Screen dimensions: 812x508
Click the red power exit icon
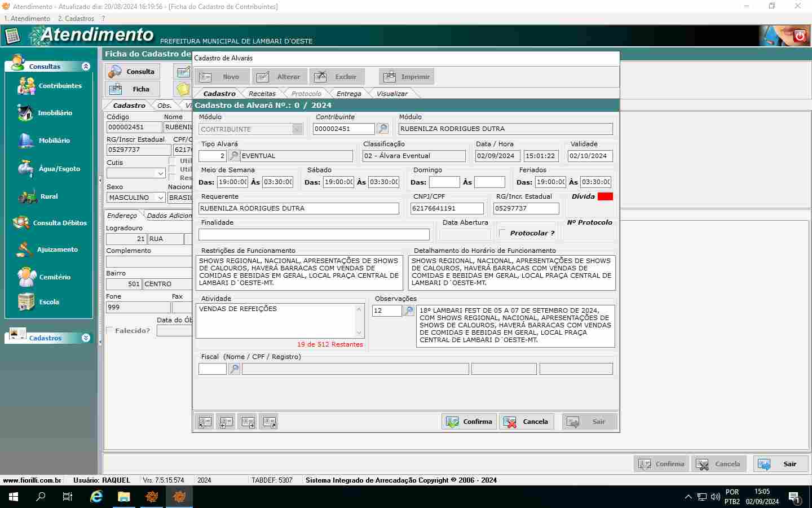799,36
